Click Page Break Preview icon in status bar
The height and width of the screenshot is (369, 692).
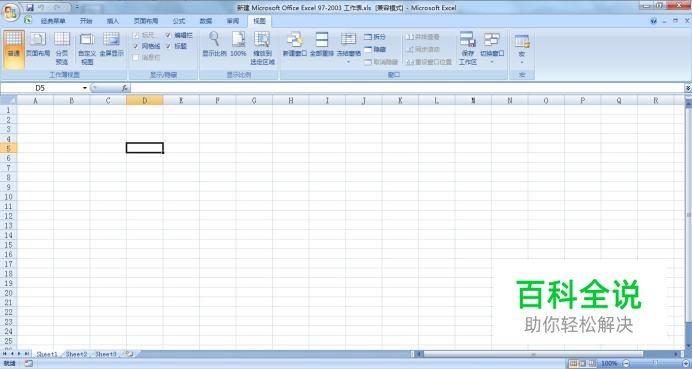591,364
